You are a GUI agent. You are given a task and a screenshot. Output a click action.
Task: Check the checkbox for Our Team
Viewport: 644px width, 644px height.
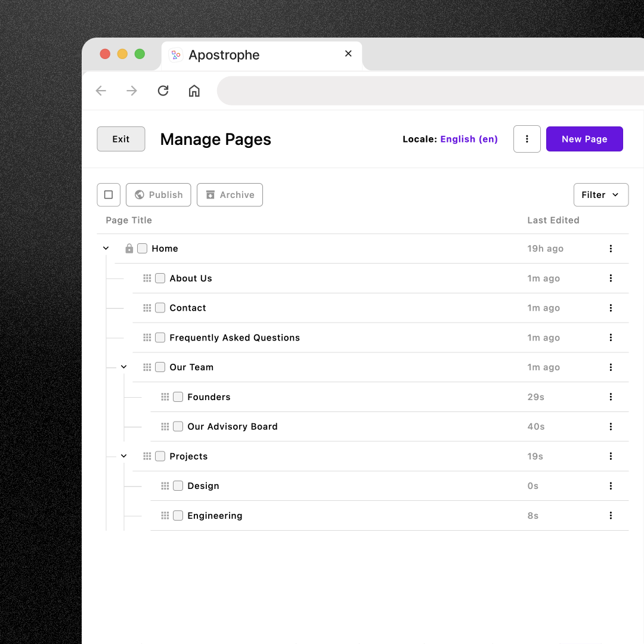coord(160,367)
